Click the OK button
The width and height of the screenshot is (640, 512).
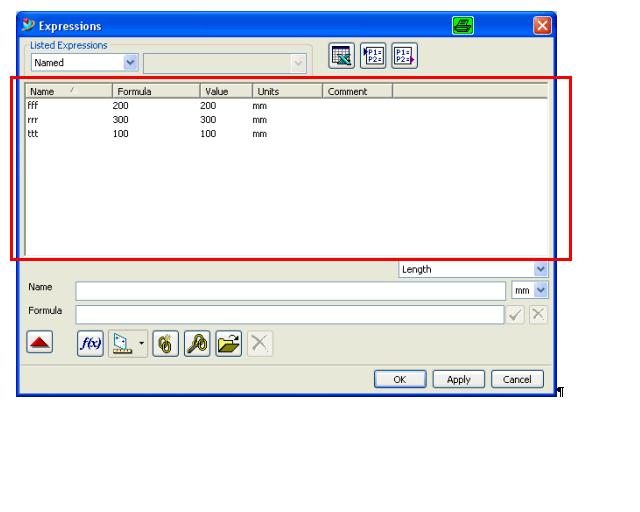(400, 379)
